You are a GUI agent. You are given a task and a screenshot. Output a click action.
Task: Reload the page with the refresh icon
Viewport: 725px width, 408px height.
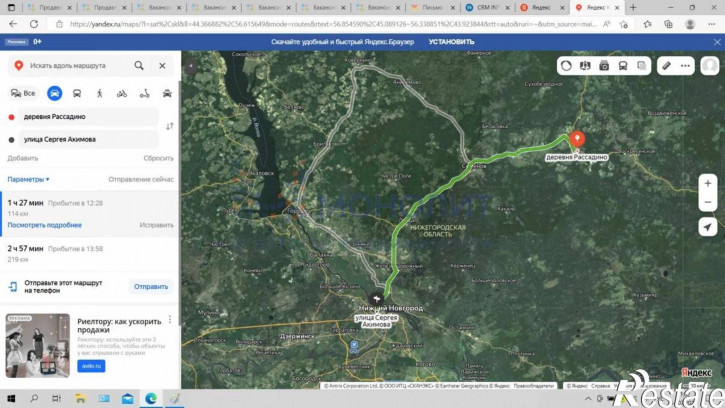[34, 24]
